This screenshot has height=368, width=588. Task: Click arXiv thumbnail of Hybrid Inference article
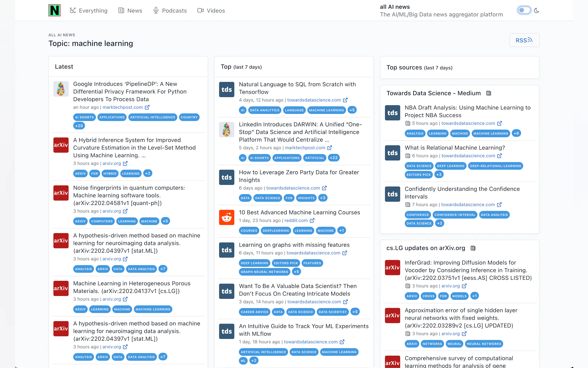pos(61,145)
